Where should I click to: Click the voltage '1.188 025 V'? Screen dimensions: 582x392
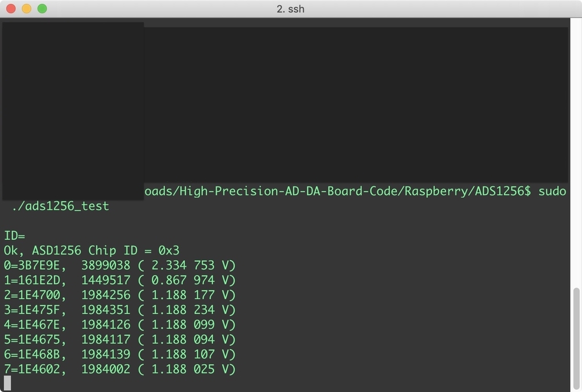[190, 369]
